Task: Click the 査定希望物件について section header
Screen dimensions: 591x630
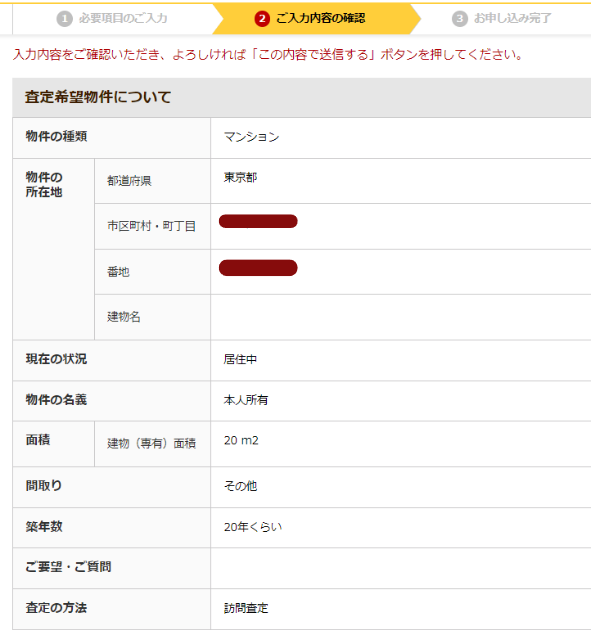Action: click(302, 98)
